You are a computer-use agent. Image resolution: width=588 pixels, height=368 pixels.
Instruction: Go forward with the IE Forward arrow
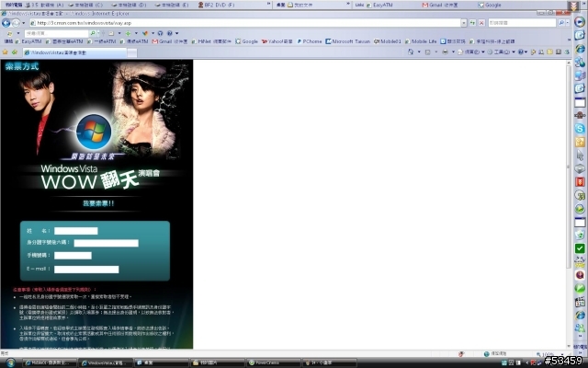click(16, 23)
